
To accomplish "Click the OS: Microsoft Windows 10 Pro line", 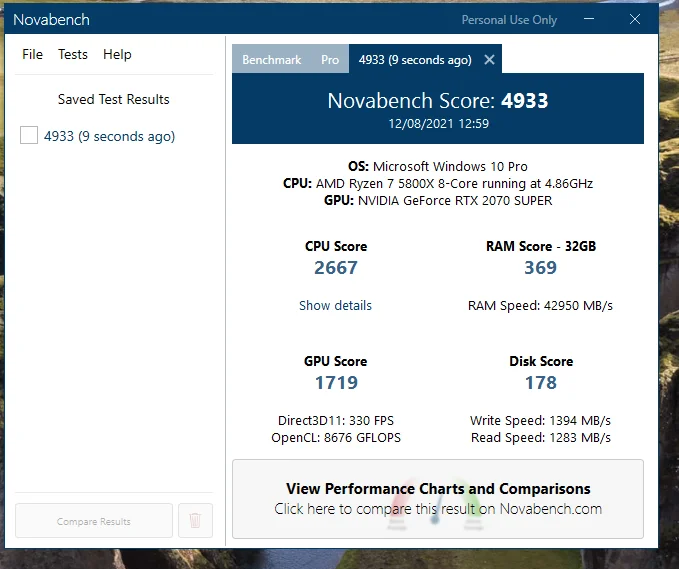I will pos(438,166).
